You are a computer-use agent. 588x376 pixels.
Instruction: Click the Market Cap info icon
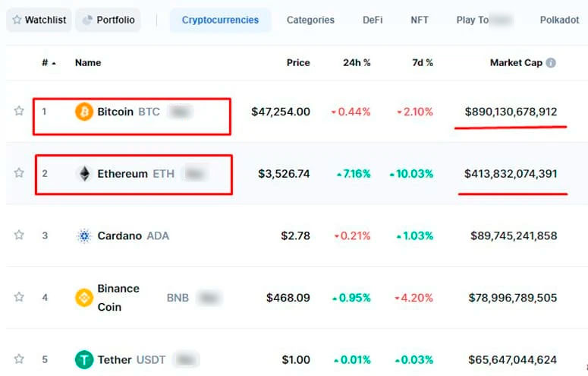coord(551,63)
